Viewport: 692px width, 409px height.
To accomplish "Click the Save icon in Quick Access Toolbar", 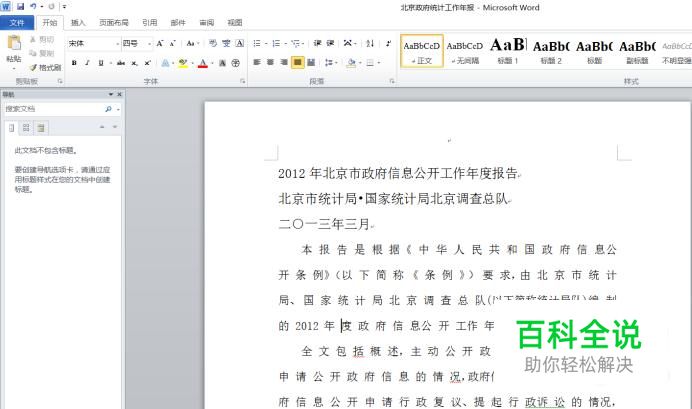I will click(x=20, y=7).
